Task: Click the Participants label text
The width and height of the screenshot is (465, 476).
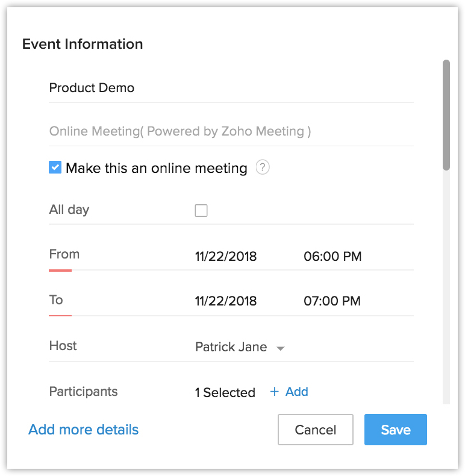Action: 83,392
